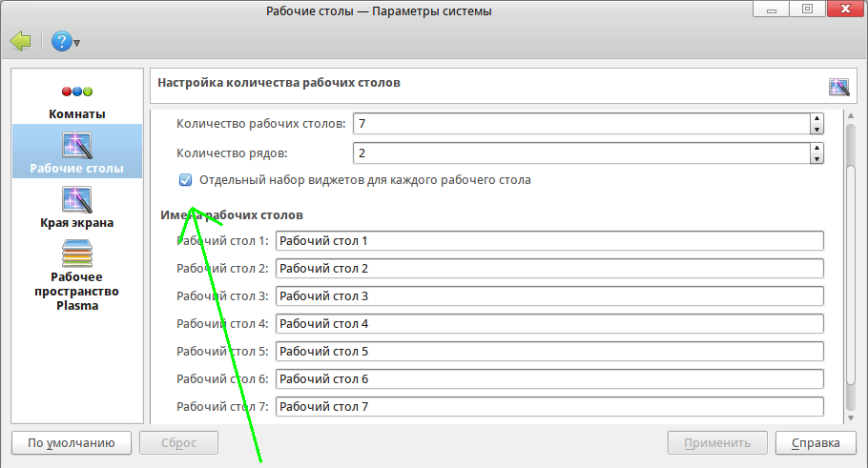Click the По умолчанию button
The image size is (868, 468).
coord(72,443)
